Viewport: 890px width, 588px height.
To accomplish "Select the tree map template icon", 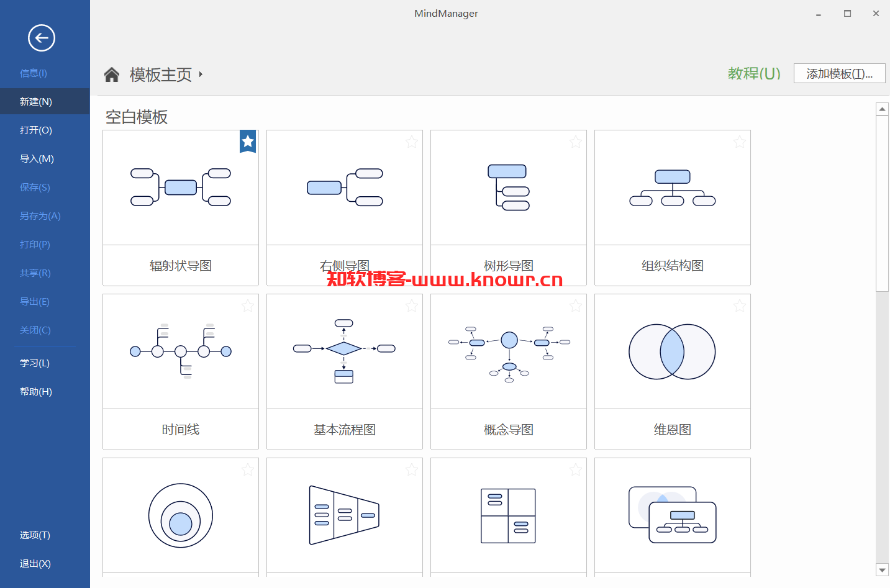I will 509,188.
